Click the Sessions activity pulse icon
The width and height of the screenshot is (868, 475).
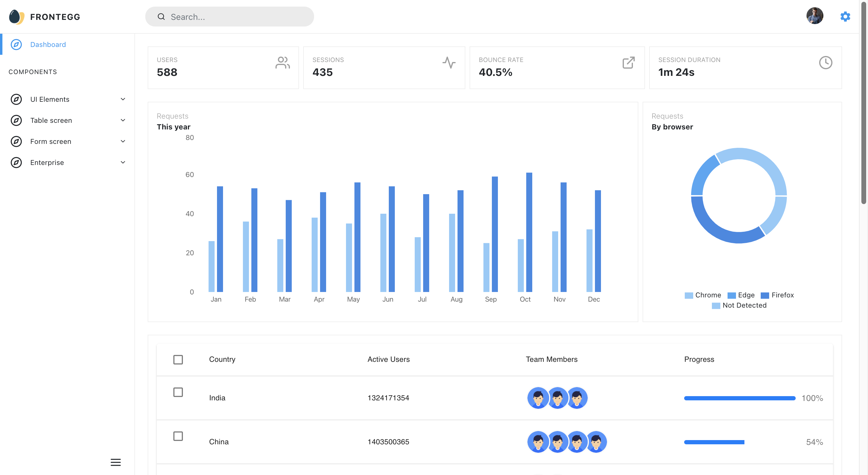[449, 63]
